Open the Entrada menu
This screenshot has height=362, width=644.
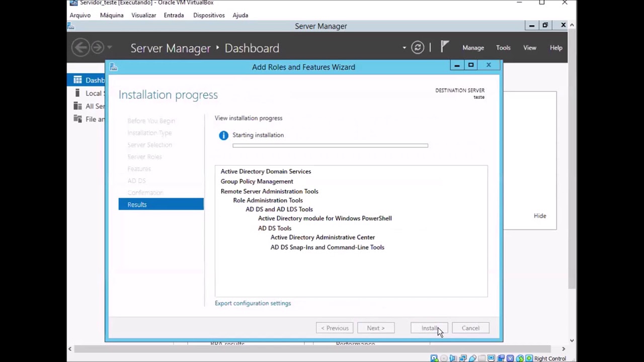click(x=174, y=15)
